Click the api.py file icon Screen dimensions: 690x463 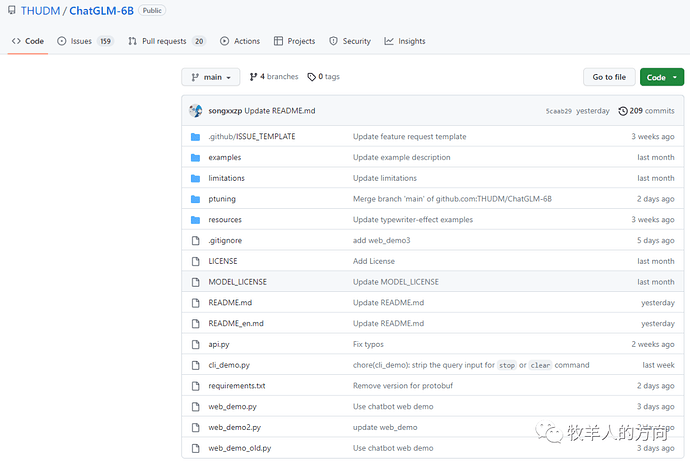(195, 344)
